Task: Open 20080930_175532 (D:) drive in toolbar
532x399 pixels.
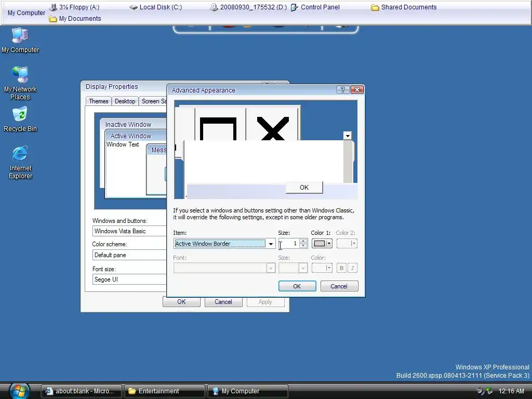Action: pos(248,7)
